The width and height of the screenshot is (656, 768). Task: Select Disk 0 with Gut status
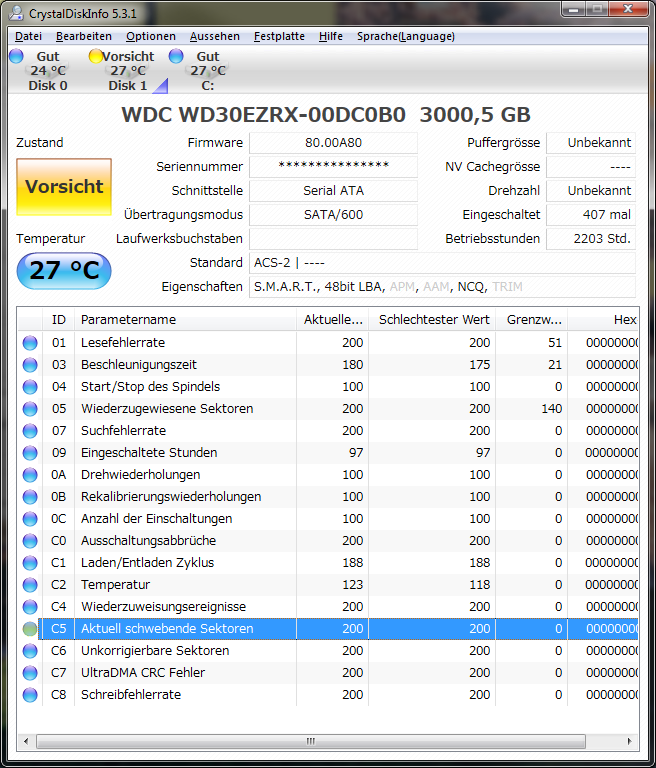click(x=48, y=71)
